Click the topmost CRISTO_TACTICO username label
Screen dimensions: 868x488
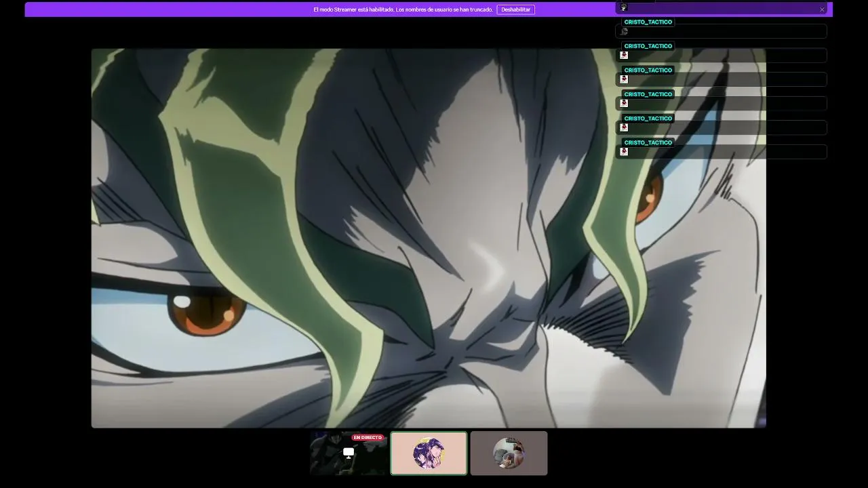point(648,22)
